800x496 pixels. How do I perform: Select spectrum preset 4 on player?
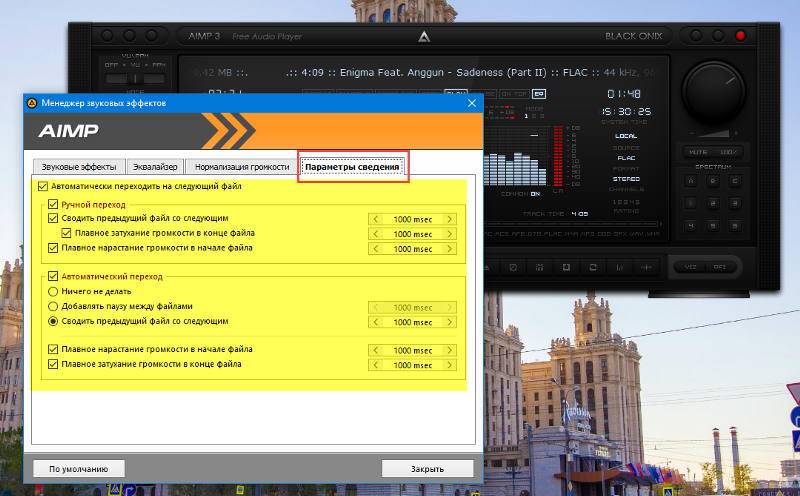click(x=691, y=225)
